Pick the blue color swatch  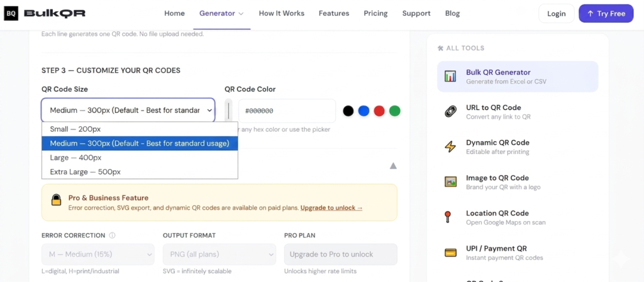coord(364,111)
